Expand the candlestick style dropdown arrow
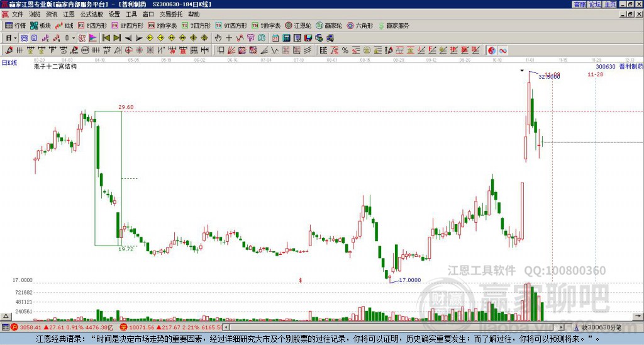 tap(74, 38)
